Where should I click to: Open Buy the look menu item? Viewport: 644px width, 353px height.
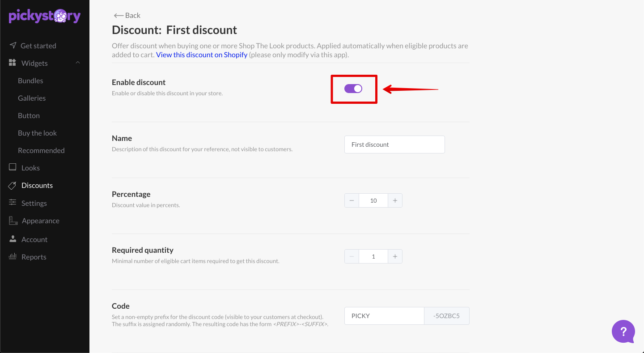[37, 133]
